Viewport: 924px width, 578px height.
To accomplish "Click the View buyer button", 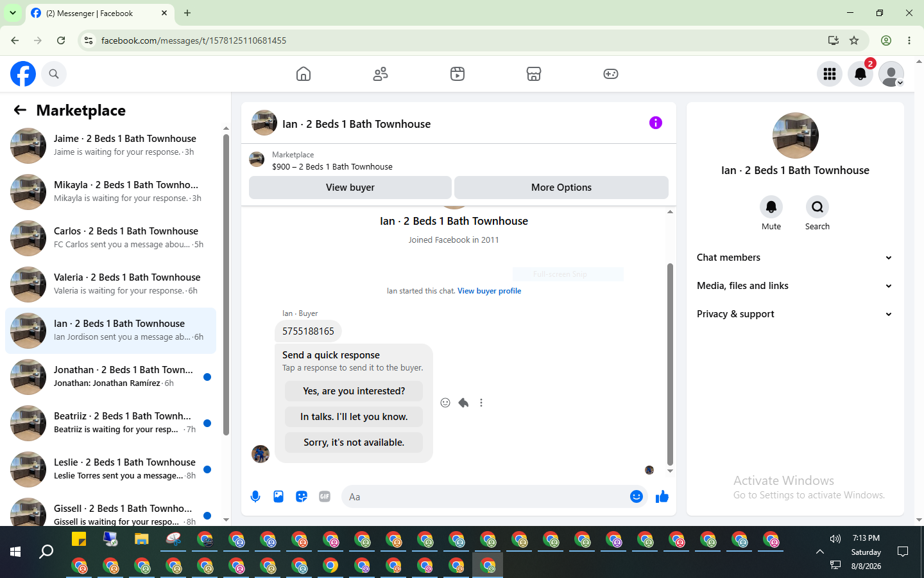I will 350,188.
